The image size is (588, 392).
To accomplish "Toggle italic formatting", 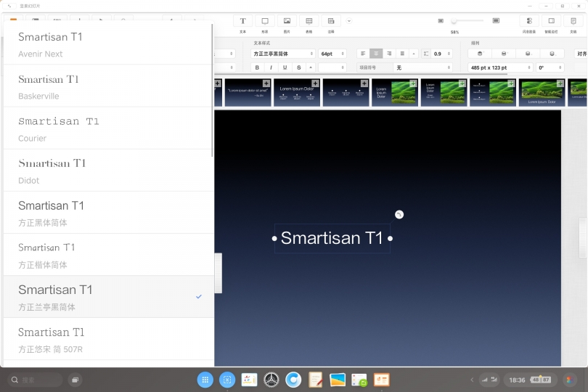I will tap(271, 68).
